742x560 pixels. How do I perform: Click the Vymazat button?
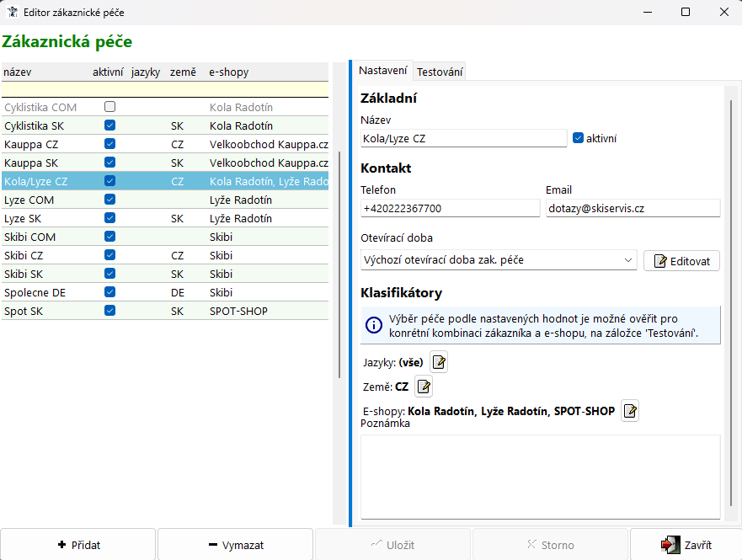[235, 545]
